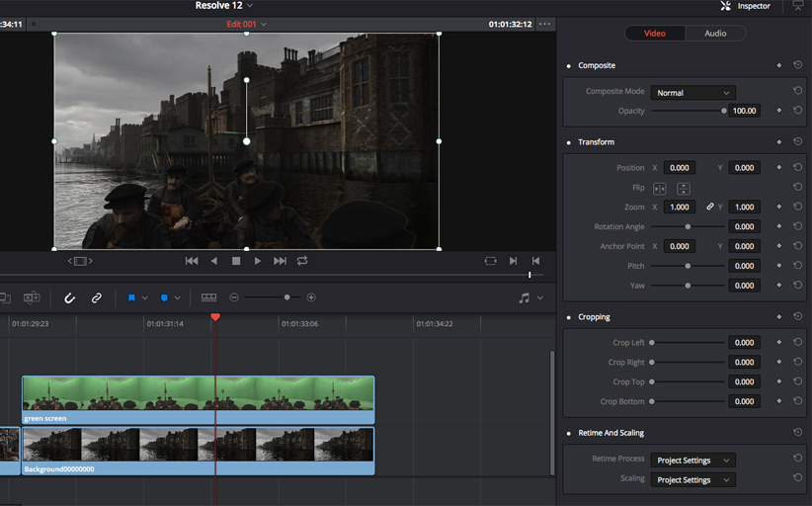Click the audio music note icon

point(525,297)
